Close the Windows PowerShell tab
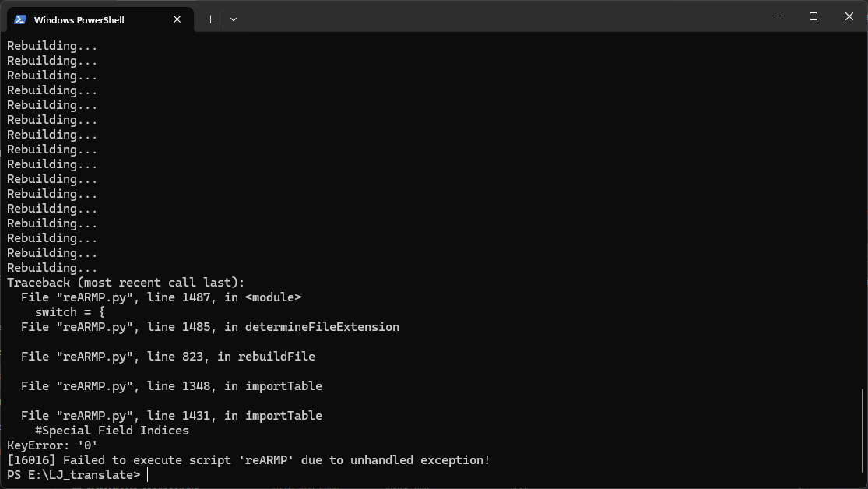This screenshot has width=868, height=489. point(177,19)
